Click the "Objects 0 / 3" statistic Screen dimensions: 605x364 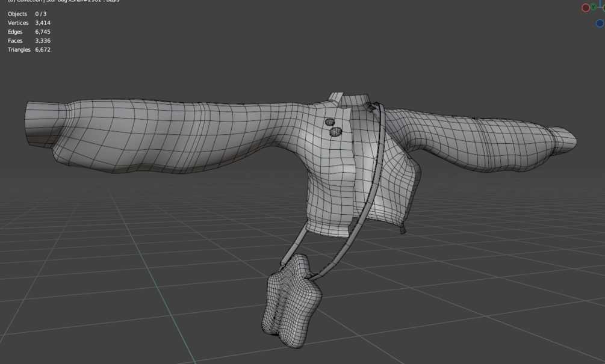point(27,14)
